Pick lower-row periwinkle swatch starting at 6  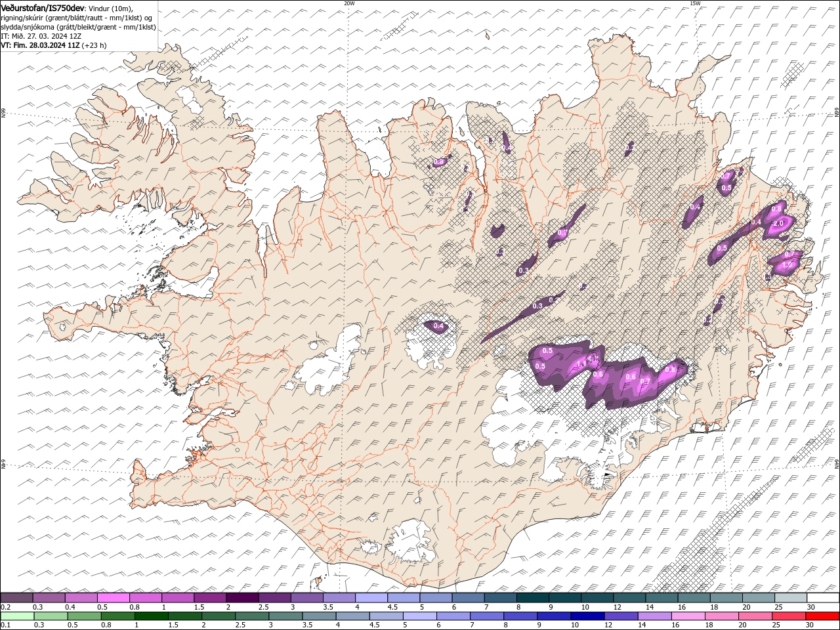click(453, 616)
